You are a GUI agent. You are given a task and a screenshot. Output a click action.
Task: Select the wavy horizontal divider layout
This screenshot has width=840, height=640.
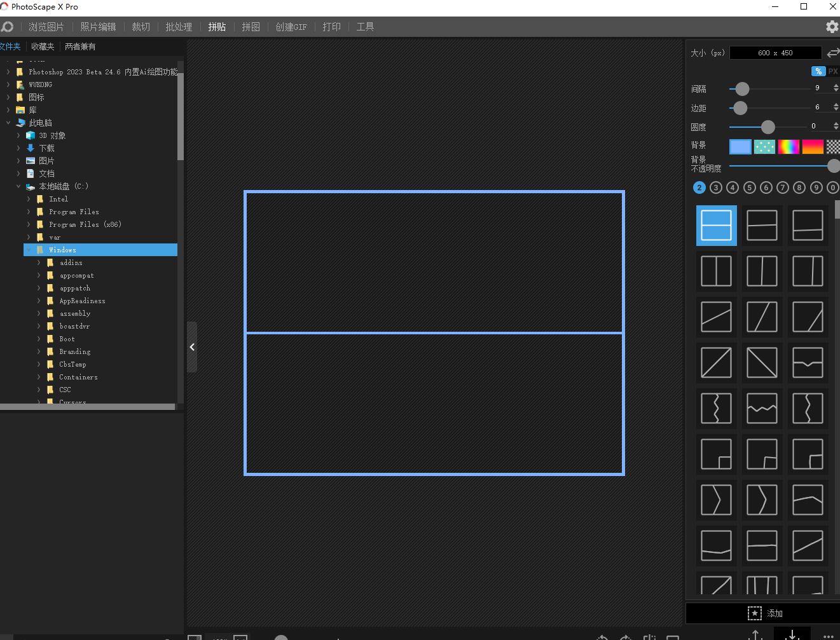(762, 409)
